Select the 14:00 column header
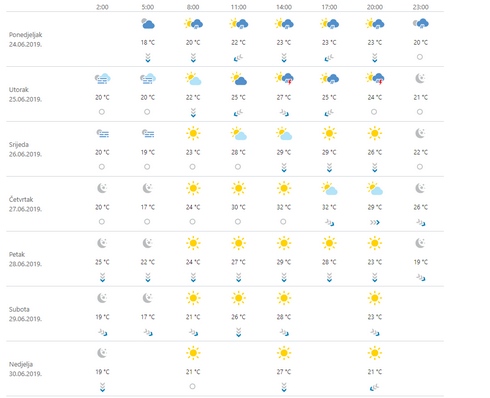This screenshot has width=490, height=398. (x=284, y=7)
